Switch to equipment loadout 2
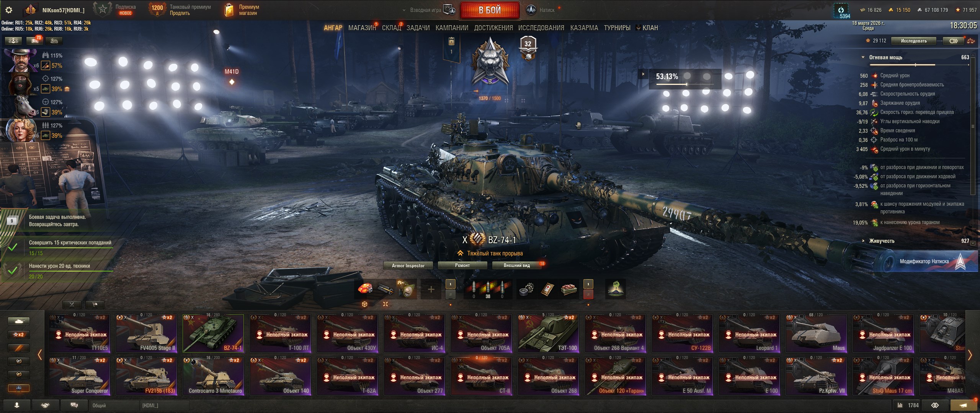 pyautogui.click(x=451, y=294)
